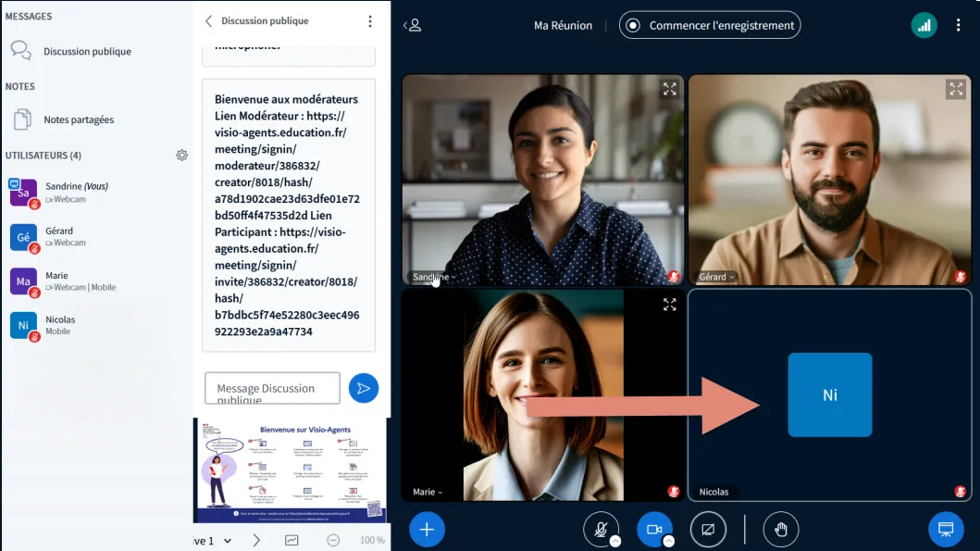Click Marie's purple Ma avatar
The height and width of the screenshot is (551, 980).
(x=23, y=282)
